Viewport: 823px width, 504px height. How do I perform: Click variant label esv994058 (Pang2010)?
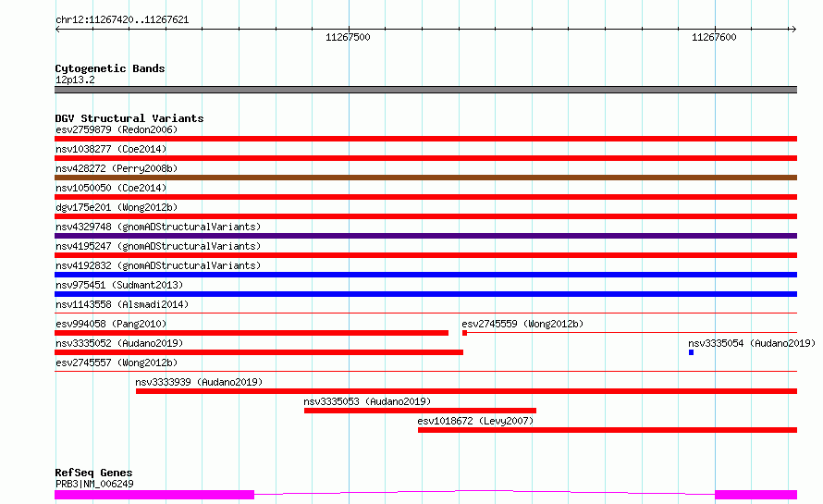click(x=111, y=324)
